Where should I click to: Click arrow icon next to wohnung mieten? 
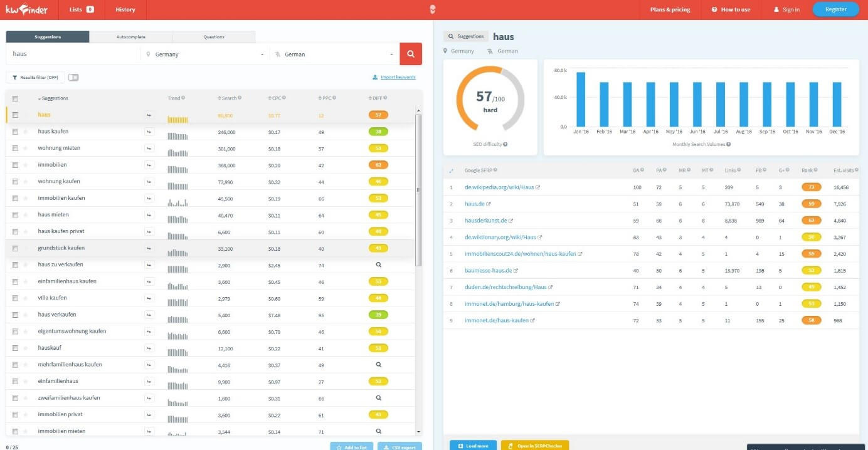[149, 149]
